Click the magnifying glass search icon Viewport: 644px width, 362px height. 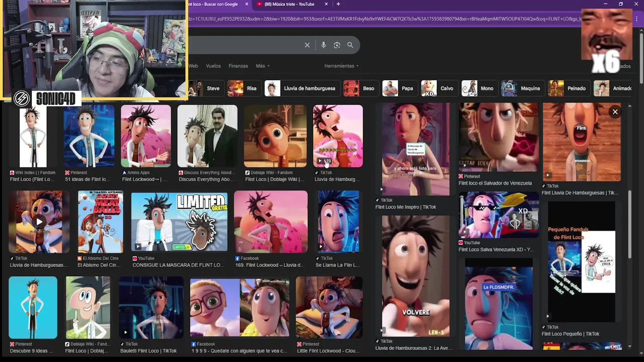[x=350, y=45]
